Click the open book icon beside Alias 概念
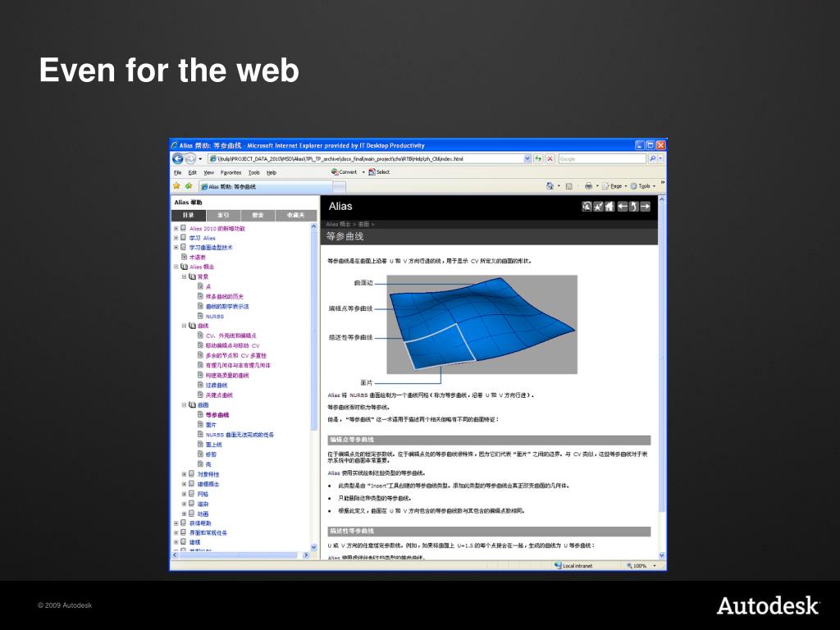The image size is (840, 630). coord(184,267)
